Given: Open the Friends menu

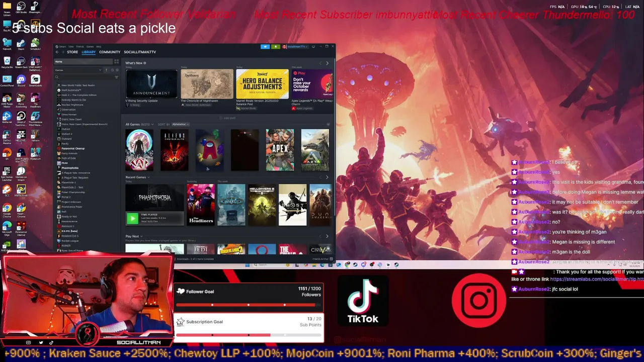Looking at the screenshot, I should coord(80,47).
